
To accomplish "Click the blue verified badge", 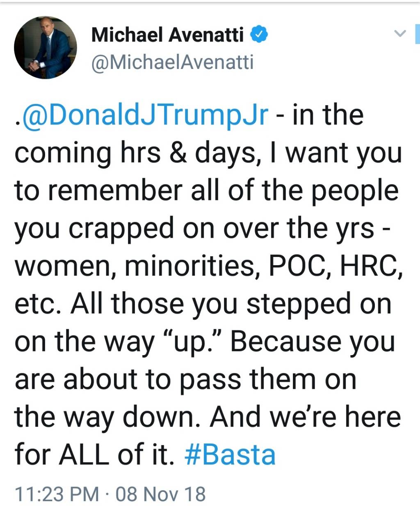I will pyautogui.click(x=259, y=34).
